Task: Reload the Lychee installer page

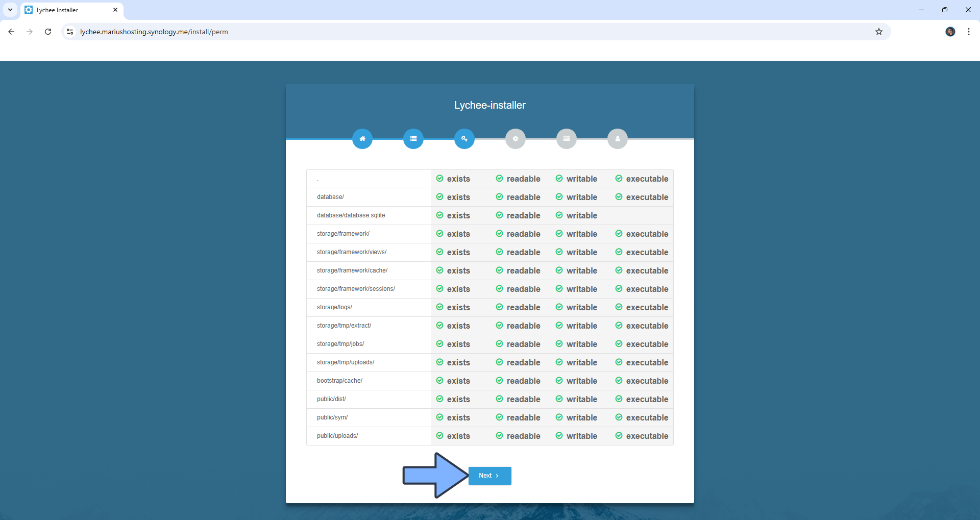Action: point(48,32)
